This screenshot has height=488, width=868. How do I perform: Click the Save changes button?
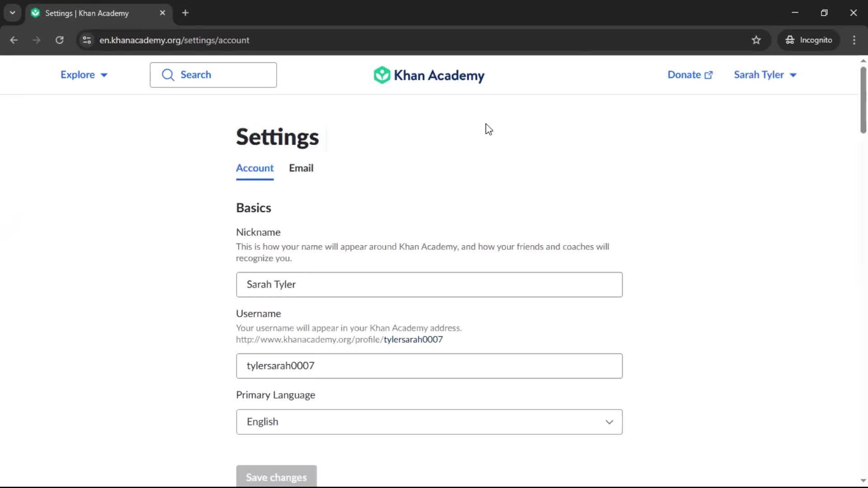coord(276,477)
